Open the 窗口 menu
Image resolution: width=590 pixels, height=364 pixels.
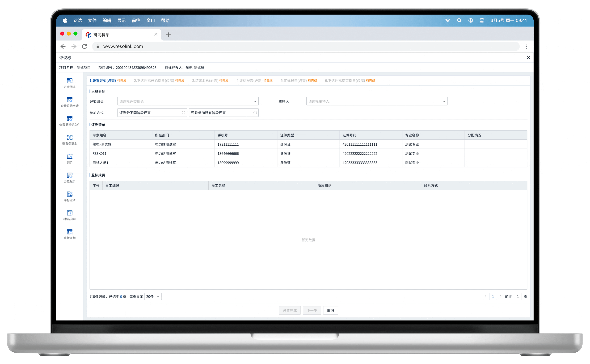(150, 20)
